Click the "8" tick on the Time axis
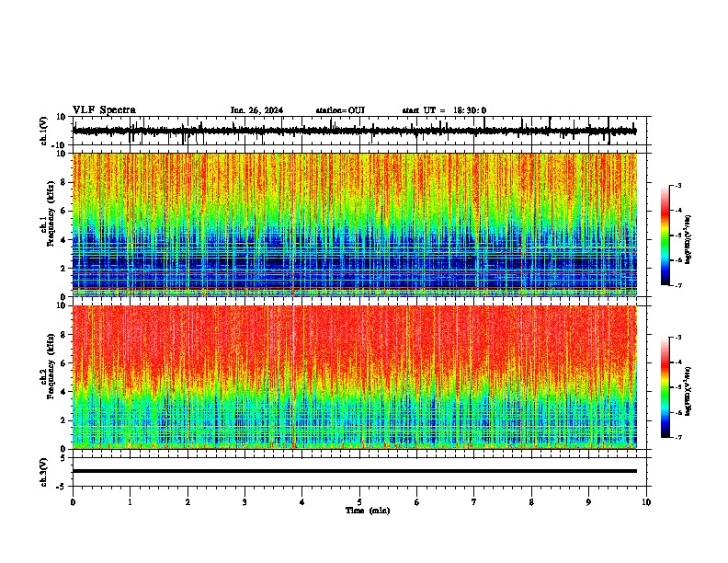Image resolution: width=728 pixels, height=563 pixels. pos(531,502)
